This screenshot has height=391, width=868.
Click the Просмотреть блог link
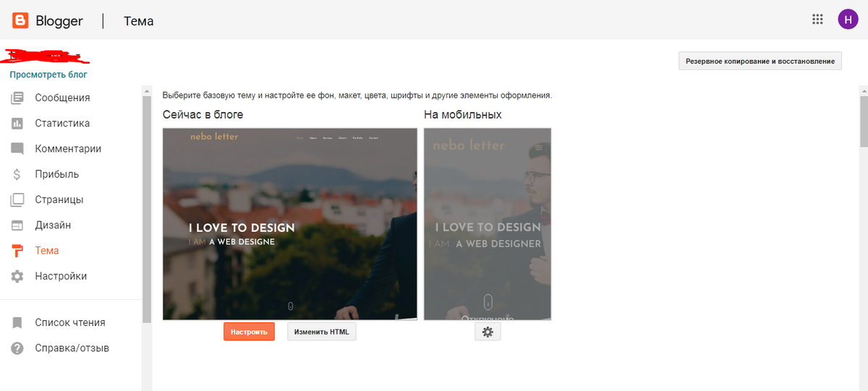(48, 74)
